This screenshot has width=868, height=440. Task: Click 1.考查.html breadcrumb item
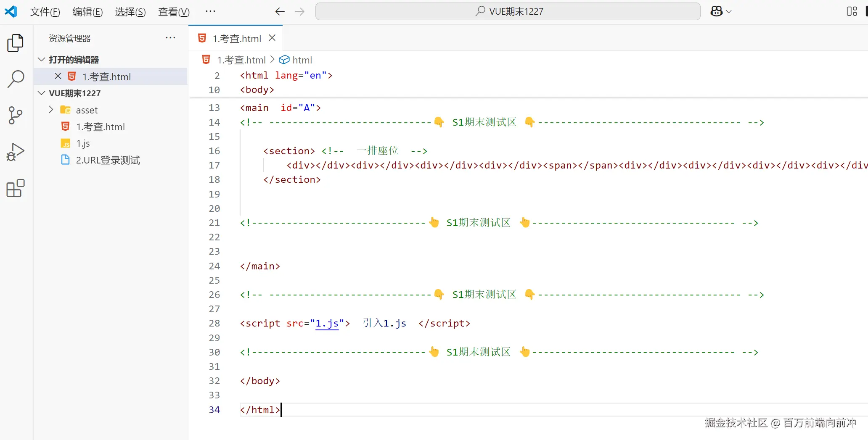tap(241, 60)
